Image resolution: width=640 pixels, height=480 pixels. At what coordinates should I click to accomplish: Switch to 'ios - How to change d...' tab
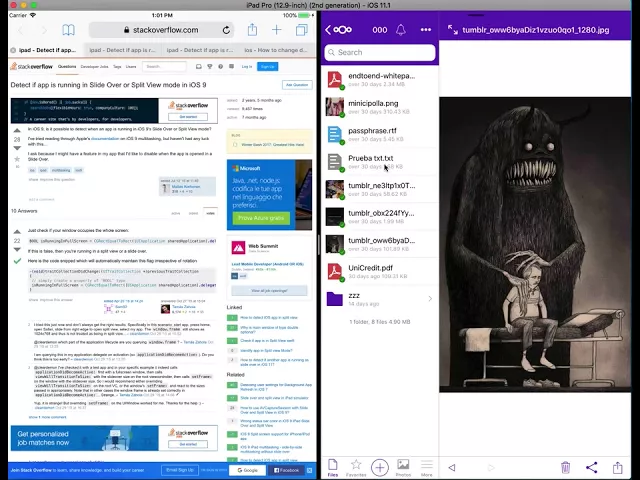pyautogui.click(x=276, y=50)
